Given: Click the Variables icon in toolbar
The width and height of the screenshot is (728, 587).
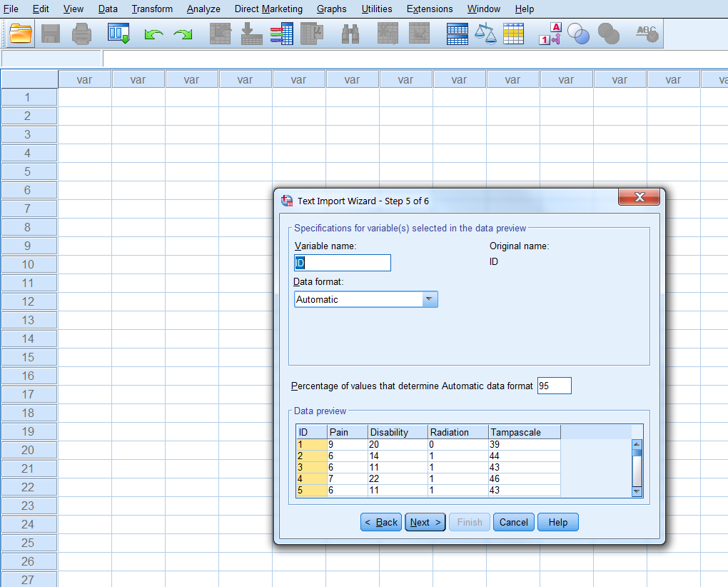Looking at the screenshot, I should tap(282, 34).
